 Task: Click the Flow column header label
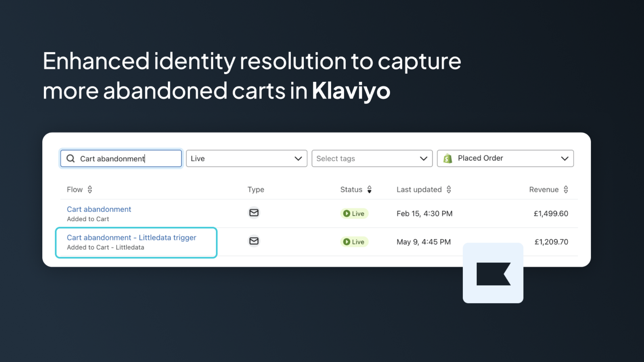click(74, 190)
